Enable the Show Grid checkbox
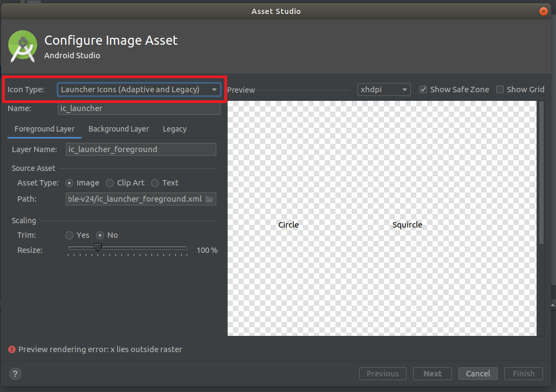The image size is (556, 392). [500, 90]
